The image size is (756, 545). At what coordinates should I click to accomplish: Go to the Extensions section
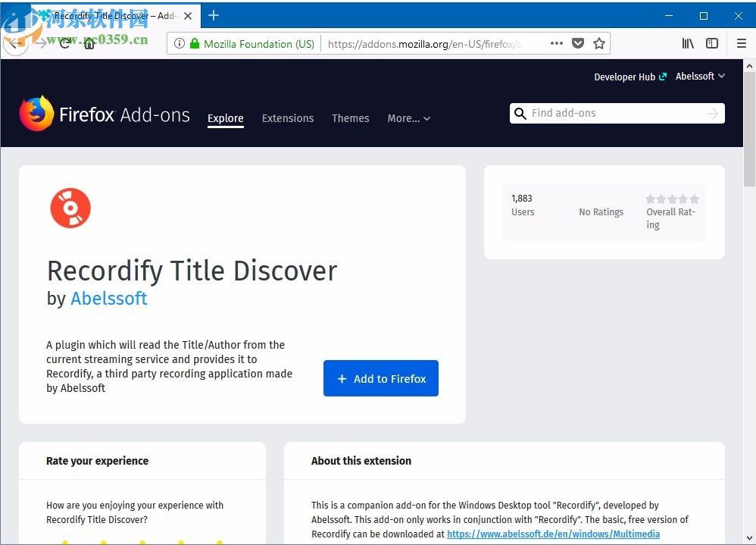[288, 118]
